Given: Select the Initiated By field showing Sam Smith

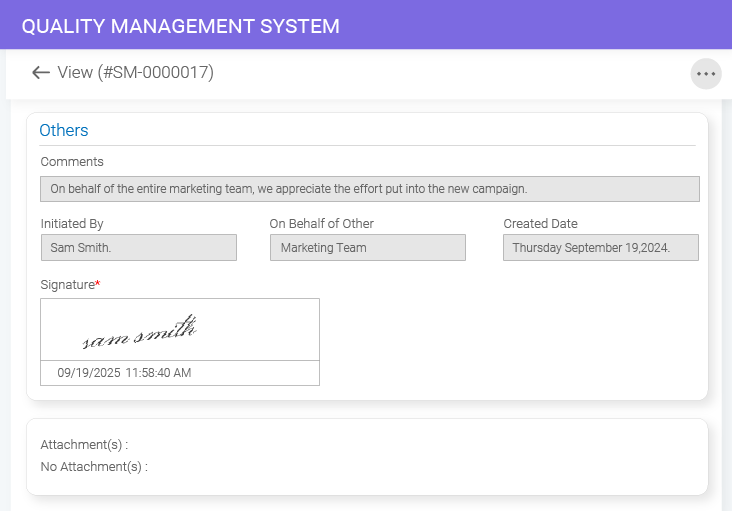Looking at the screenshot, I should [x=139, y=247].
